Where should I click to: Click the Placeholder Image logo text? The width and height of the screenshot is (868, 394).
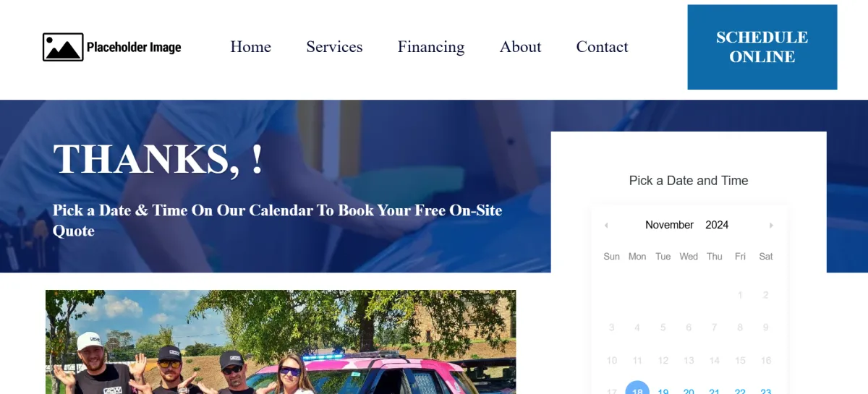pyautogui.click(x=134, y=48)
